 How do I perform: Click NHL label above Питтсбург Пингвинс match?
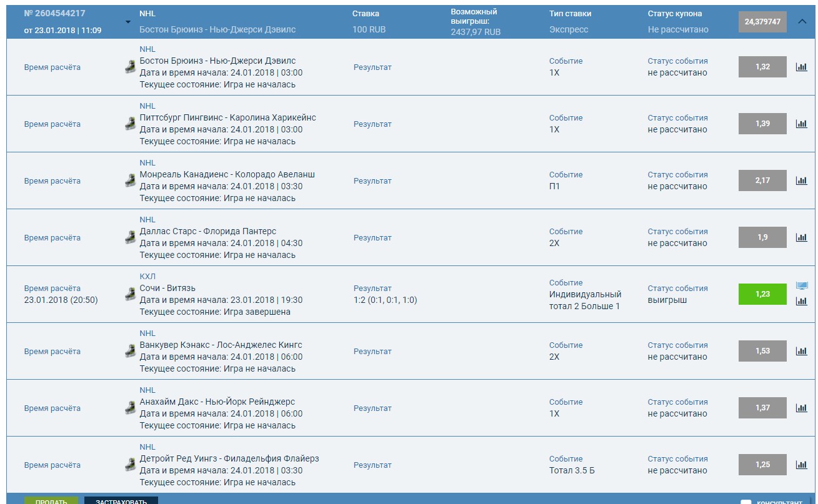(x=147, y=106)
